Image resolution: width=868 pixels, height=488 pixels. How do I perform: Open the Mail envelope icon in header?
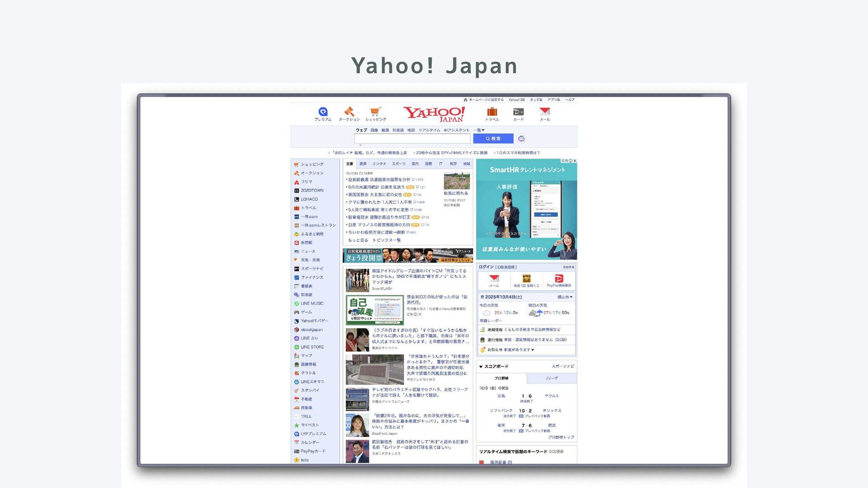pyautogui.click(x=545, y=112)
